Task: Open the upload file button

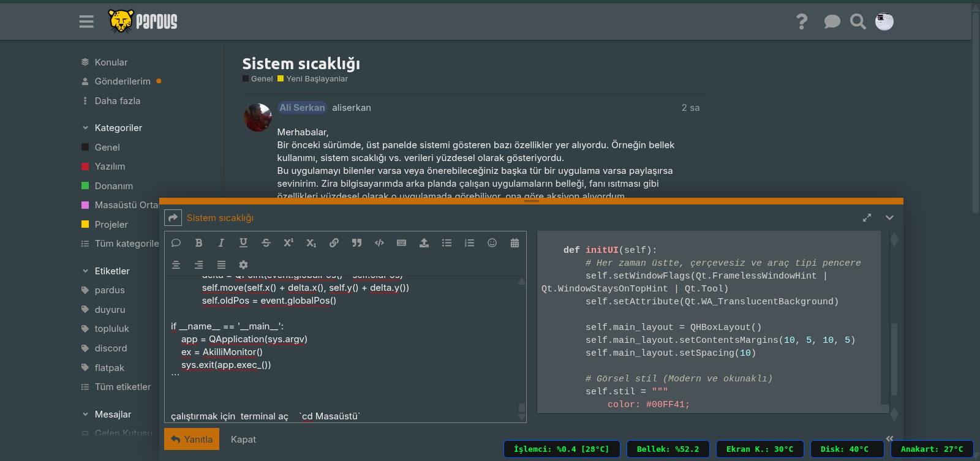Action: pos(424,243)
